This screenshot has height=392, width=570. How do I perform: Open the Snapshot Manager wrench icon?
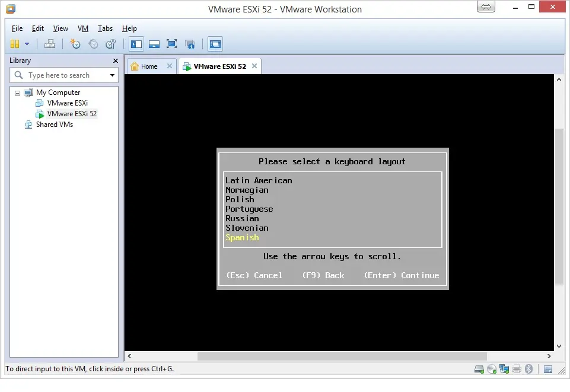[110, 44]
